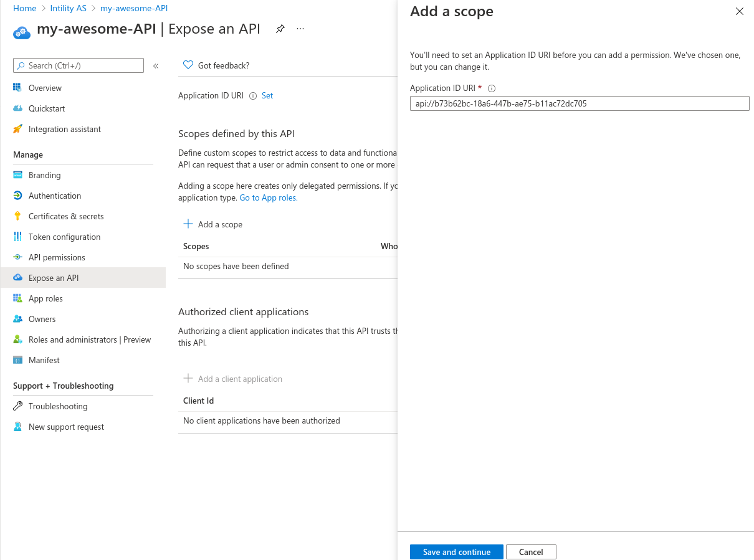
Task: Click Save and continue button
Action: [x=457, y=552]
